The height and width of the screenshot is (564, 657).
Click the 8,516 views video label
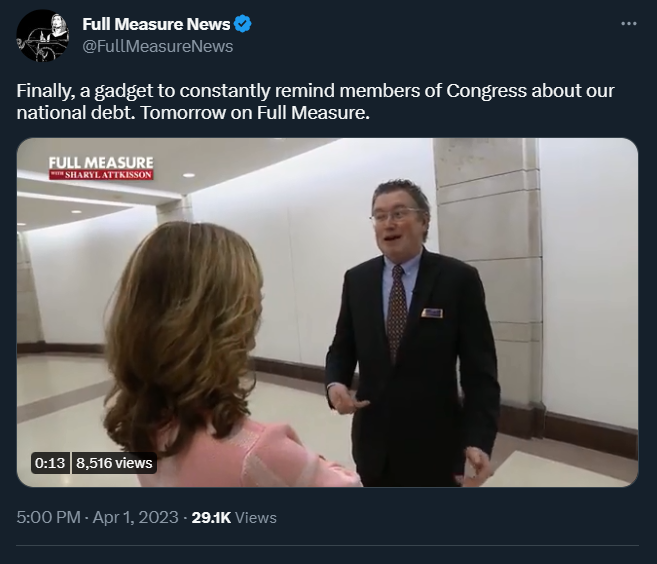click(114, 463)
